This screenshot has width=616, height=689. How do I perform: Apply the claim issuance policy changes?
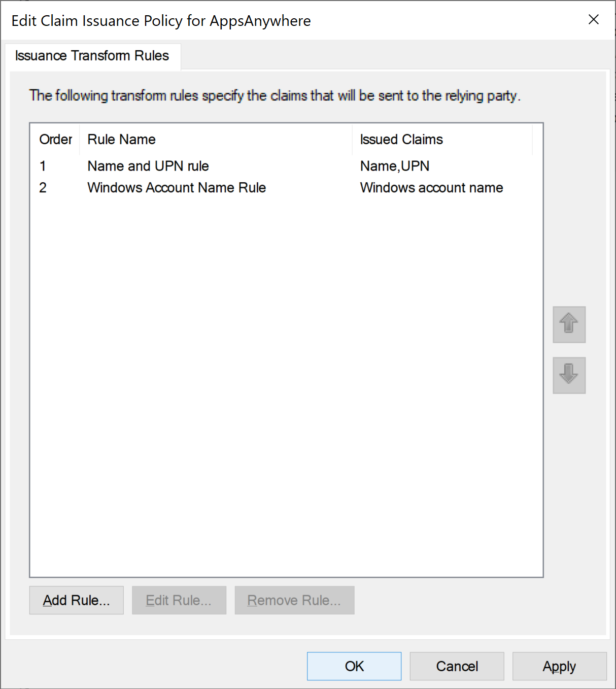coord(559,666)
